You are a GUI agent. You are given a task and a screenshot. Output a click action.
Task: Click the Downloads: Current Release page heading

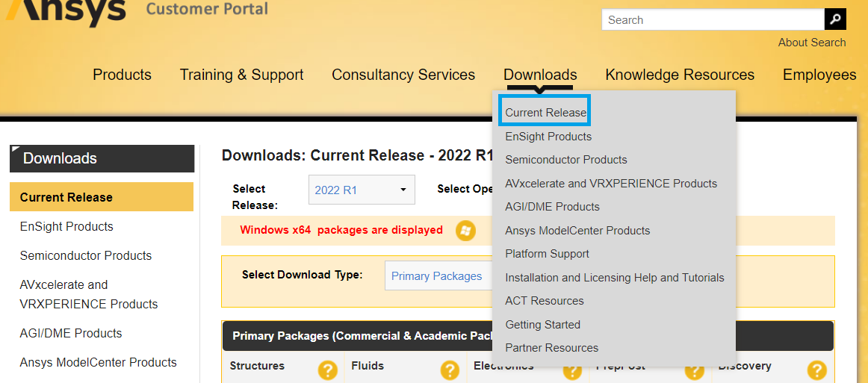[x=357, y=155]
